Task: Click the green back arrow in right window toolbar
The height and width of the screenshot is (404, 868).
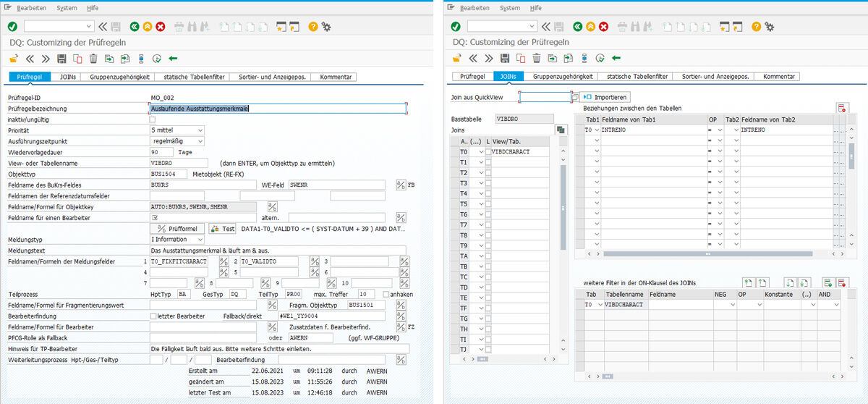Action: pos(616,59)
